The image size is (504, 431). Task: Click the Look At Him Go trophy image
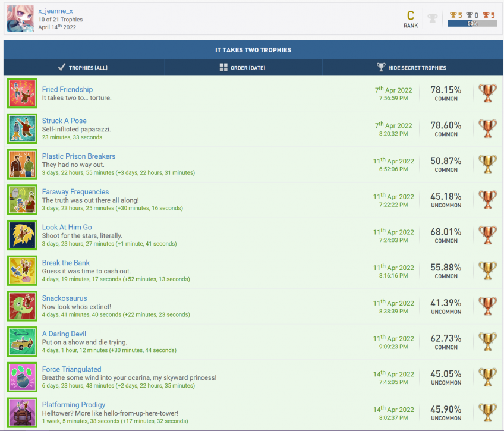point(23,235)
